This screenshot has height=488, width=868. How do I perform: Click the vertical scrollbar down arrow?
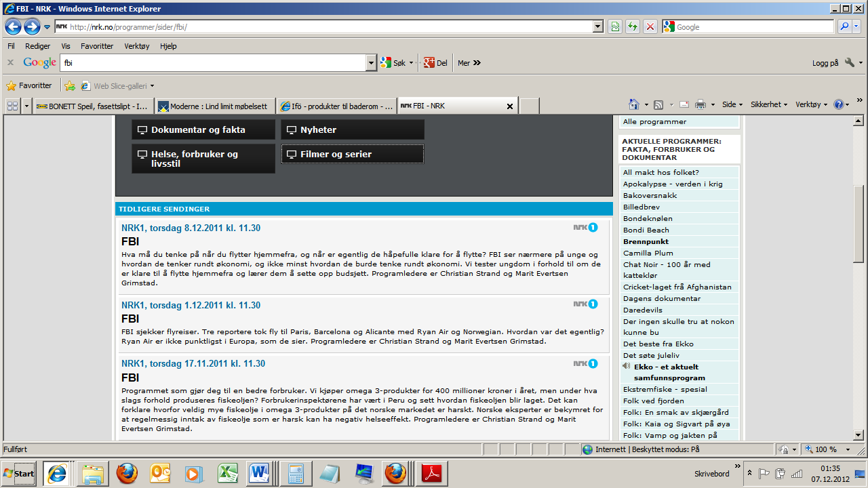point(859,434)
